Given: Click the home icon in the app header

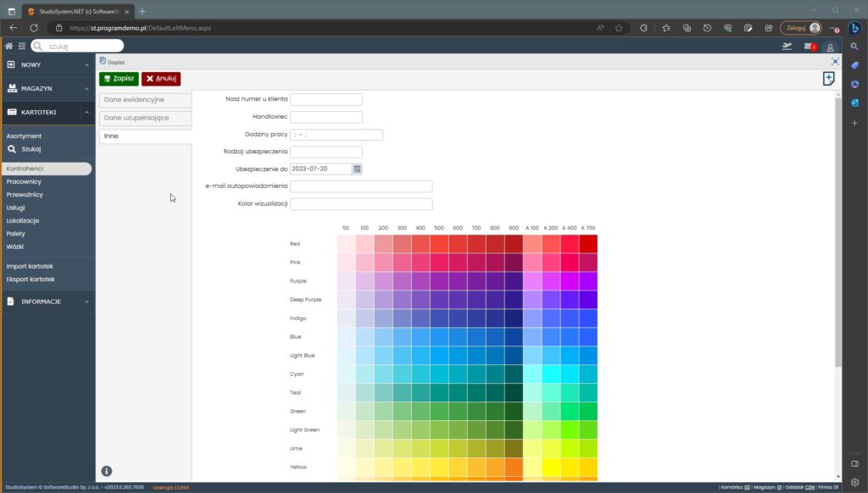Looking at the screenshot, I should pyautogui.click(x=8, y=46).
